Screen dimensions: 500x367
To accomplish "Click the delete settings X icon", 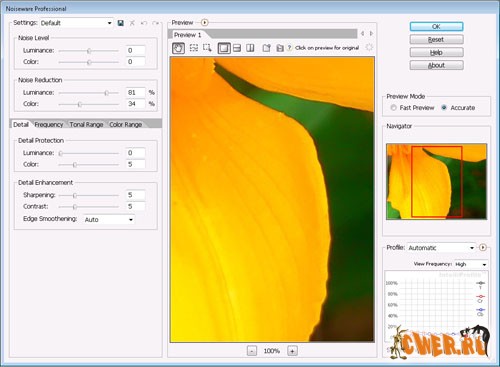I will pyautogui.click(x=132, y=23).
